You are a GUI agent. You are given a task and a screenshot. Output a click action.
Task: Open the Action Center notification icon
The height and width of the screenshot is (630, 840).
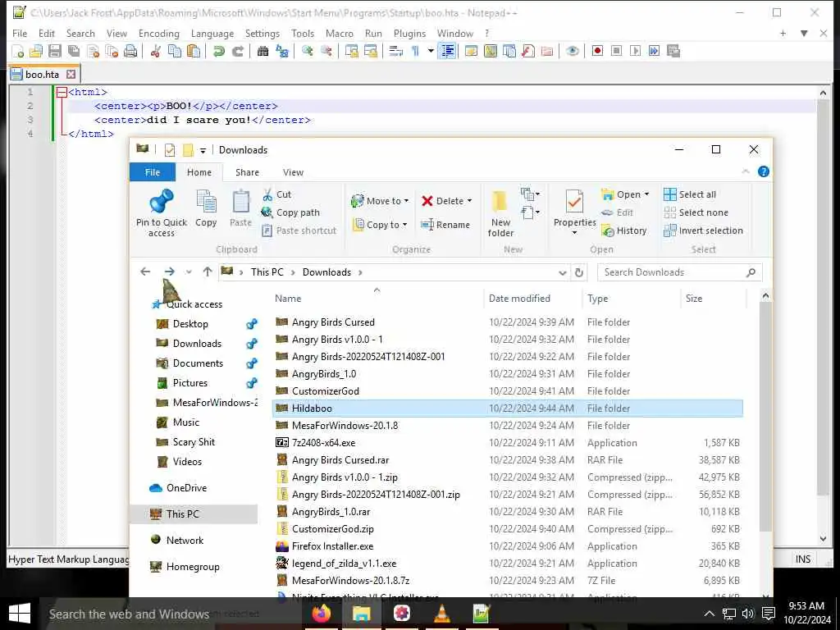click(769, 614)
